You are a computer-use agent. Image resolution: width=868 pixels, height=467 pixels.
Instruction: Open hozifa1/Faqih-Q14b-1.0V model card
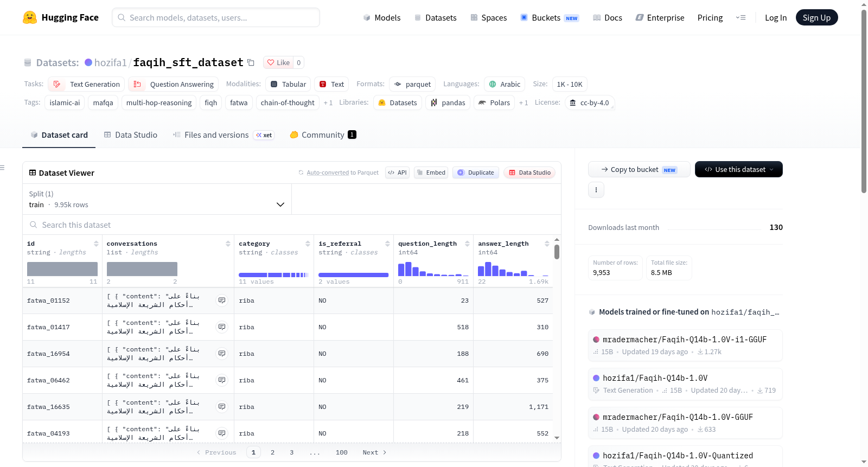coord(685,383)
